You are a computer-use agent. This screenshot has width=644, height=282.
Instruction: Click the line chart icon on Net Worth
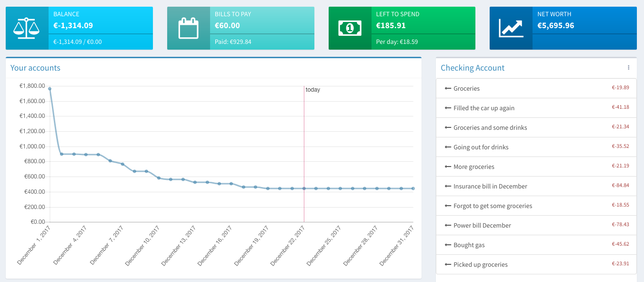tap(511, 28)
